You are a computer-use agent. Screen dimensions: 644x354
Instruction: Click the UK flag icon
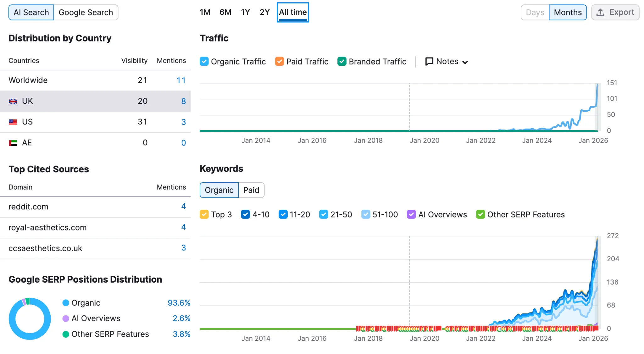tap(13, 101)
